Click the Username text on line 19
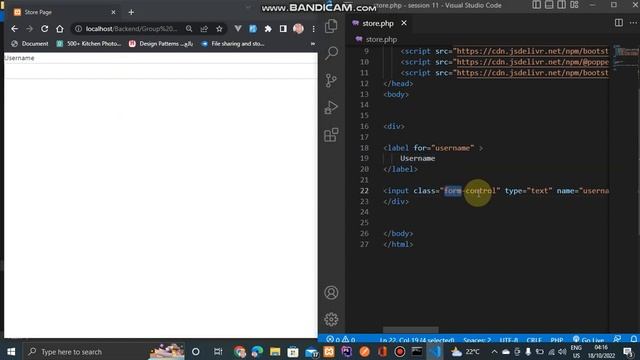Viewport: 640px width, 360px height. tap(418, 158)
